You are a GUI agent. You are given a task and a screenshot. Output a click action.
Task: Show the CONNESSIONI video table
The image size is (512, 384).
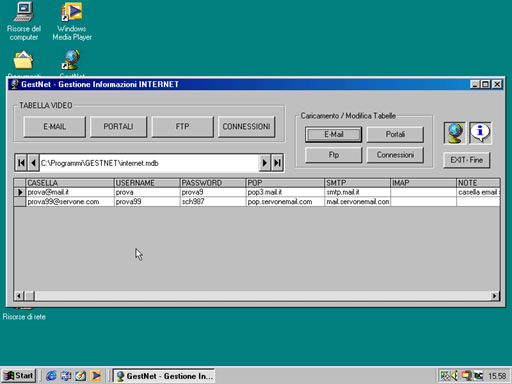[x=246, y=127]
